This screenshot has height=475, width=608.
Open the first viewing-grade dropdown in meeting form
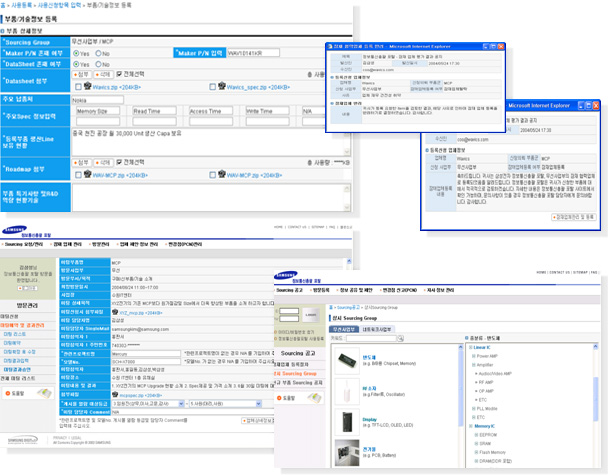pos(148,404)
